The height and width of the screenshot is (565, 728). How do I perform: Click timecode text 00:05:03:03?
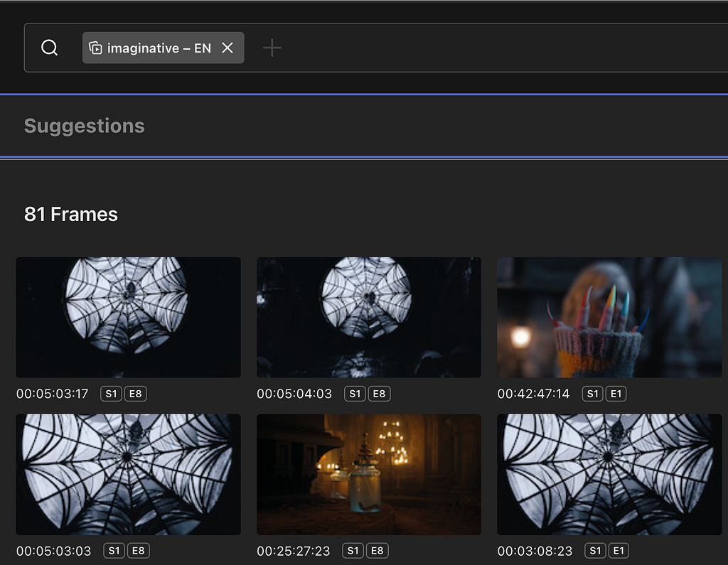[54, 551]
